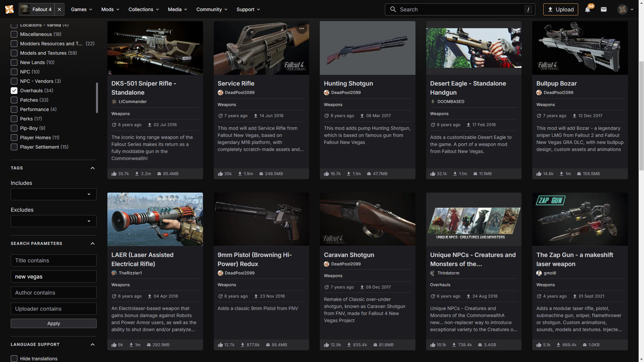644x362 pixels.
Task: Collapse the Language Support section
Action: [x=93, y=345]
